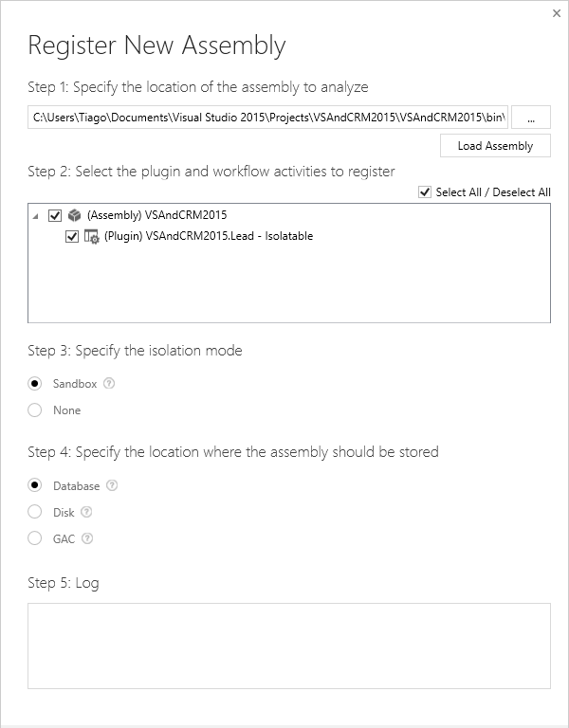Click the assembly package icon in tree
The height and width of the screenshot is (728, 569).
(75, 215)
